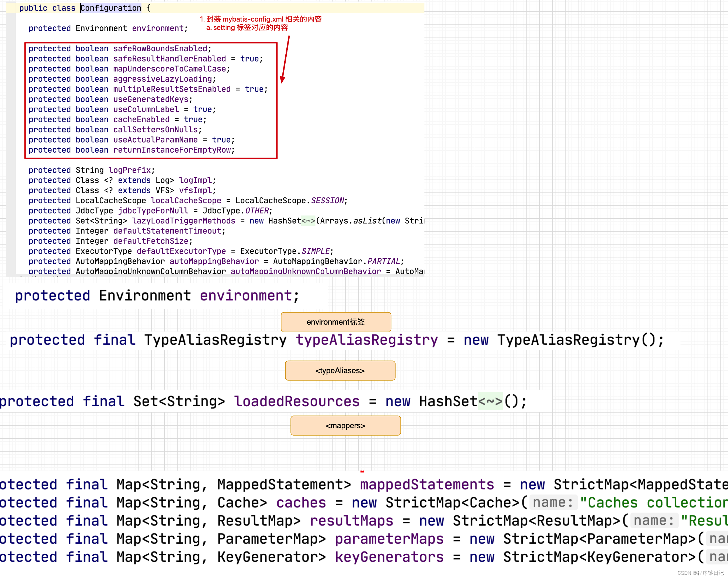Click the logImpl field
This screenshot has height=578, width=728.
195,180
